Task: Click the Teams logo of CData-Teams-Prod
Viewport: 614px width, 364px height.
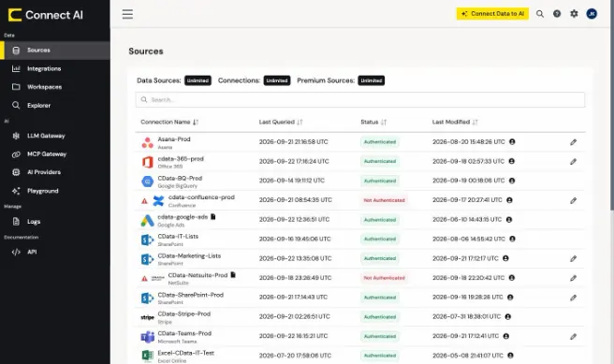Action: click(147, 337)
